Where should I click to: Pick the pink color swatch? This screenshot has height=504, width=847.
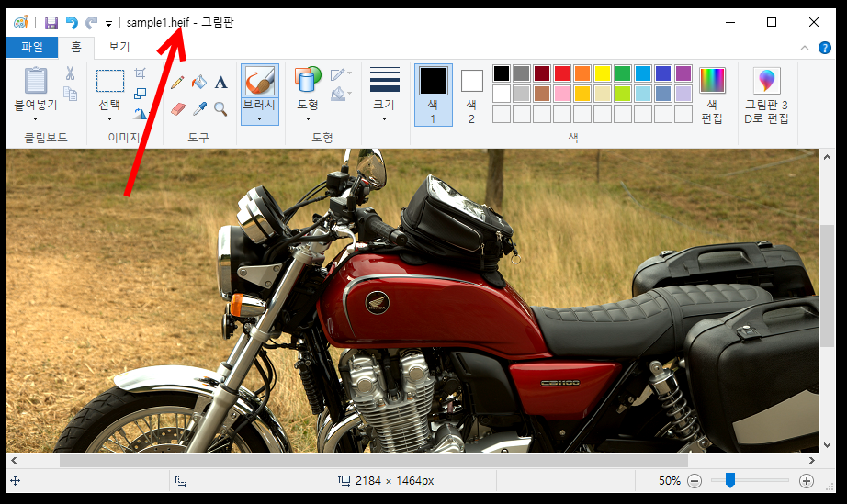tap(562, 94)
